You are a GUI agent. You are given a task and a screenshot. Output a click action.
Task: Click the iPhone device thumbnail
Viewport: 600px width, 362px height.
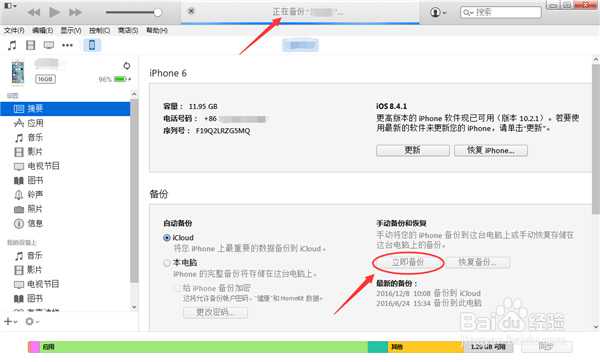click(x=18, y=72)
